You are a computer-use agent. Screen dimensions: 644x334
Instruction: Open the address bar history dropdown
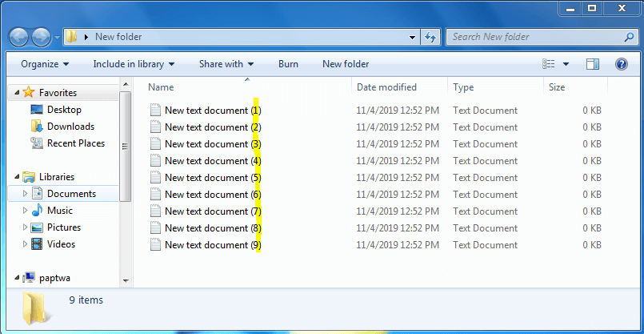[413, 37]
